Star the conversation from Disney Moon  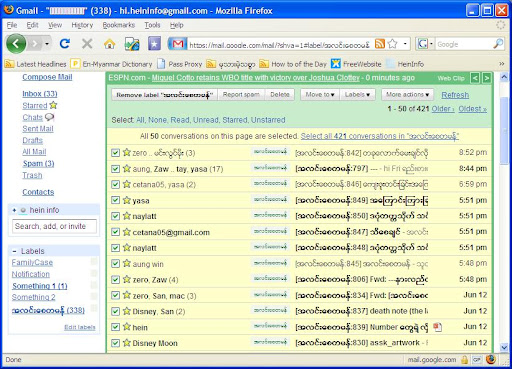tap(127, 342)
